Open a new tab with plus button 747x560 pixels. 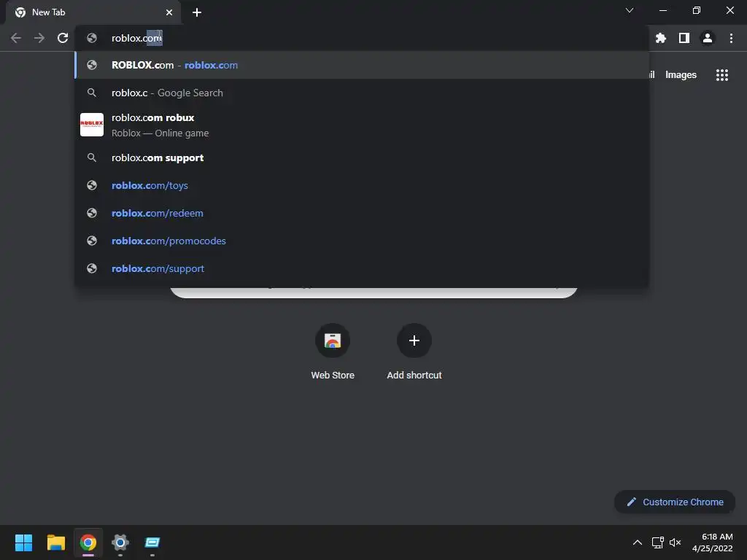(197, 12)
